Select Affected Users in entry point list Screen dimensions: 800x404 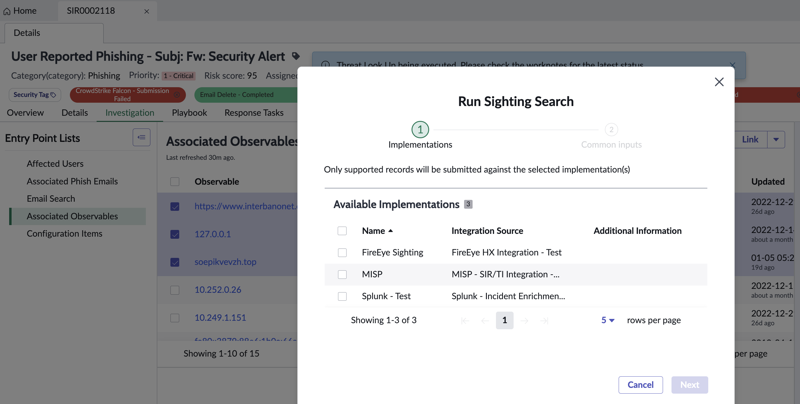(x=55, y=164)
